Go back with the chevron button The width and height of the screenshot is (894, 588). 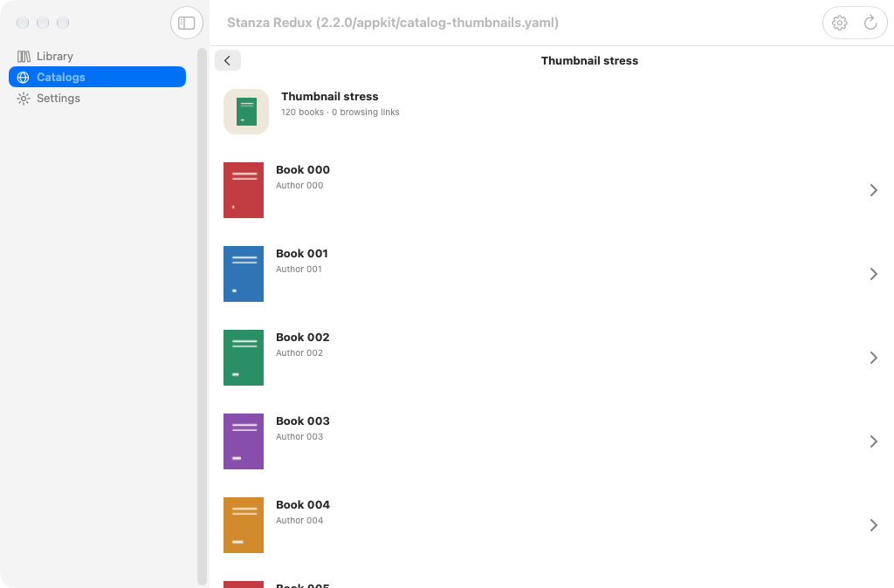point(228,60)
